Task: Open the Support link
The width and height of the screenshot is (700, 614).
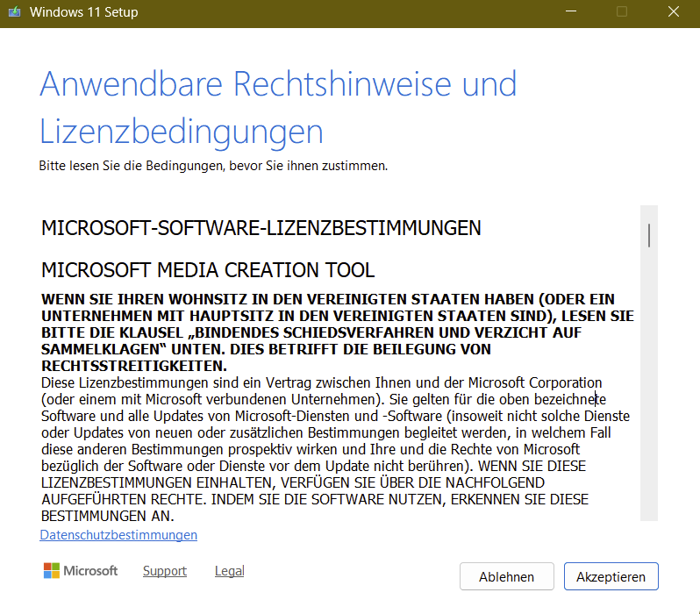Action: tap(165, 571)
